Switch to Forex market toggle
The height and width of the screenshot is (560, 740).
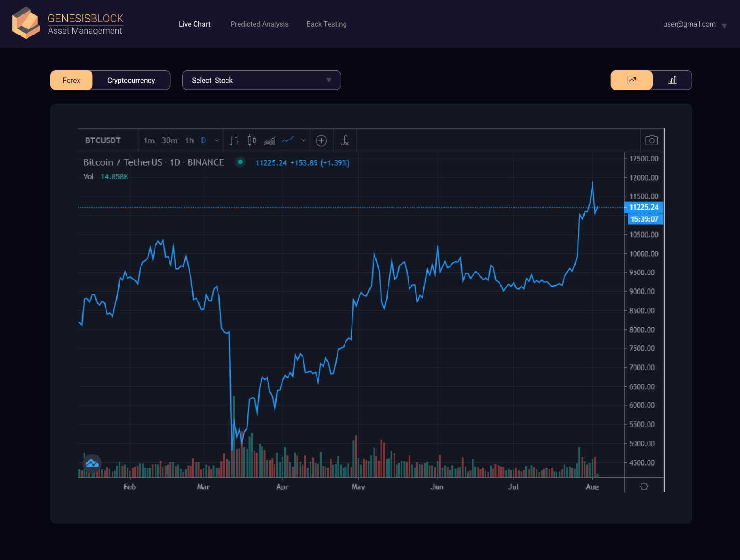pyautogui.click(x=71, y=80)
